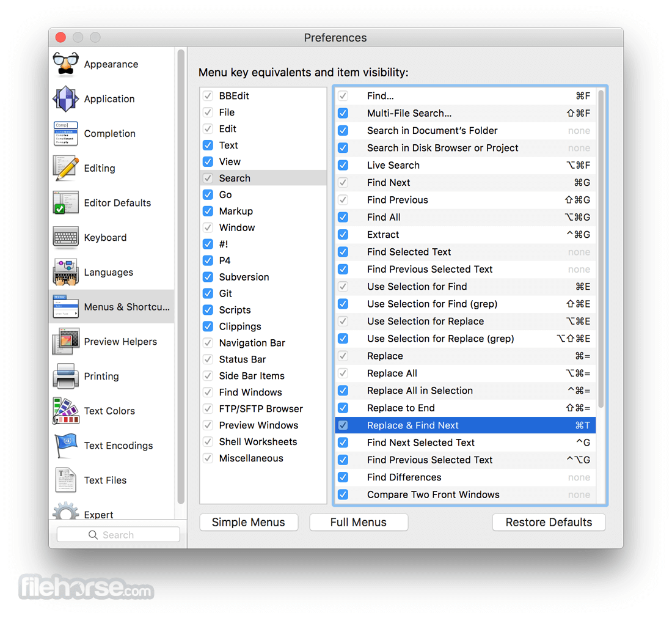This screenshot has width=672, height=618.
Task: Click the magnifier icon in the search field
Action: point(93,535)
